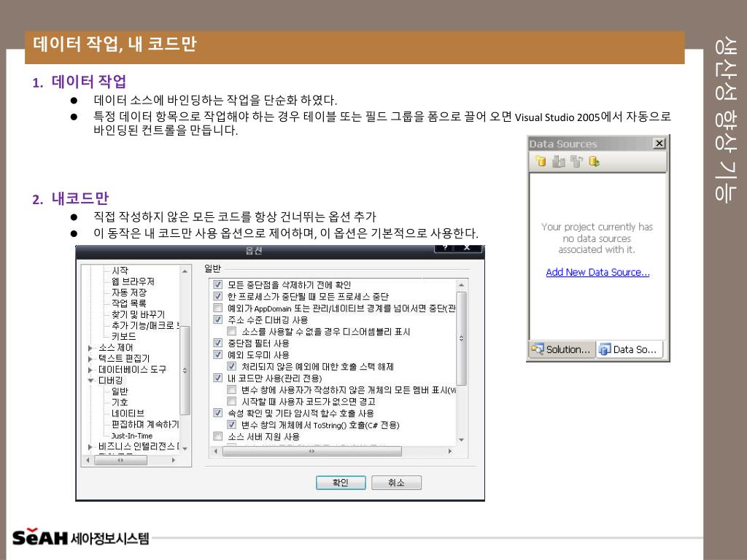The width and height of the screenshot is (747, 560).
Task: Click the settings list vertical scrollbar thumb
Action: [461, 338]
